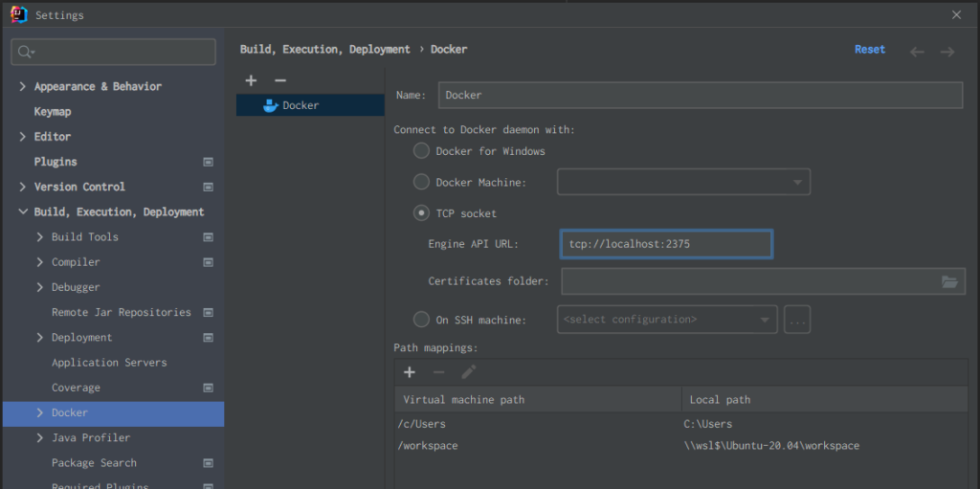The width and height of the screenshot is (980, 489).
Task: Click Local path column header
Action: 825,400
